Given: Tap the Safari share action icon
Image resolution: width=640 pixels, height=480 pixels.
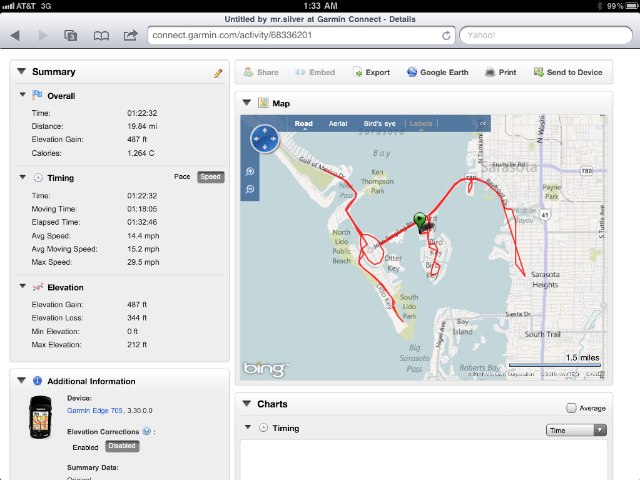Looking at the screenshot, I should coord(131,35).
